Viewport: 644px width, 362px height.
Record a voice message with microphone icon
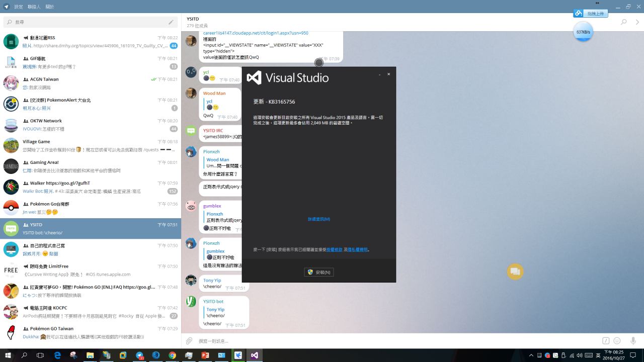pyautogui.click(x=633, y=341)
